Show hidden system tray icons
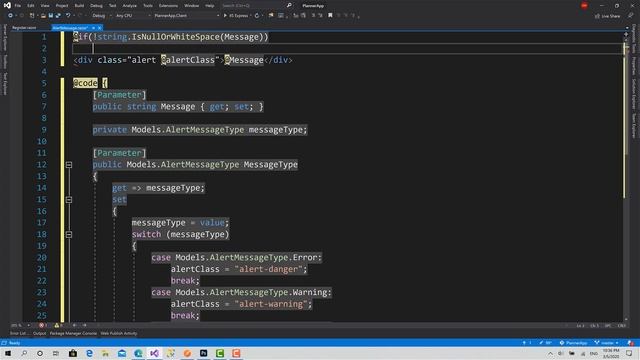Screen dimensions: 640x360 click(x=551, y=353)
